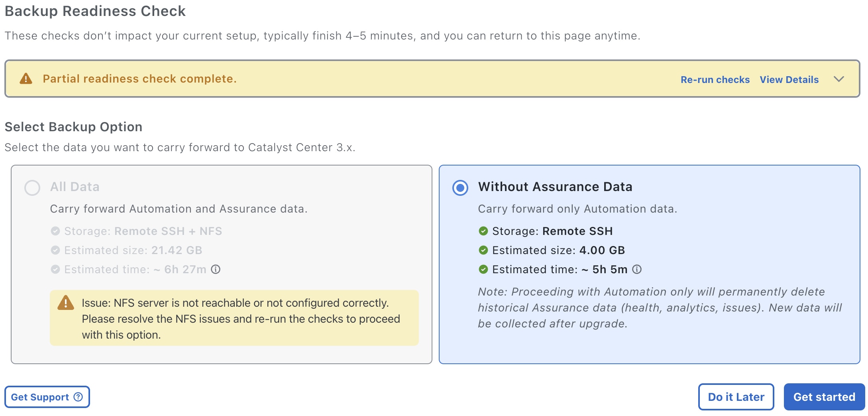The image size is (868, 416).
Task: Re-run checks from the banner
Action: pyautogui.click(x=715, y=79)
